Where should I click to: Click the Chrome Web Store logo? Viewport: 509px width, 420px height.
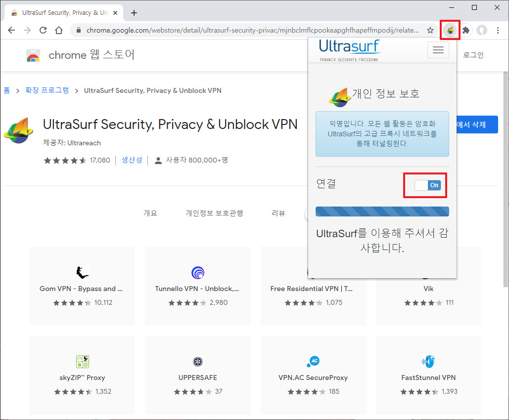[x=33, y=55]
